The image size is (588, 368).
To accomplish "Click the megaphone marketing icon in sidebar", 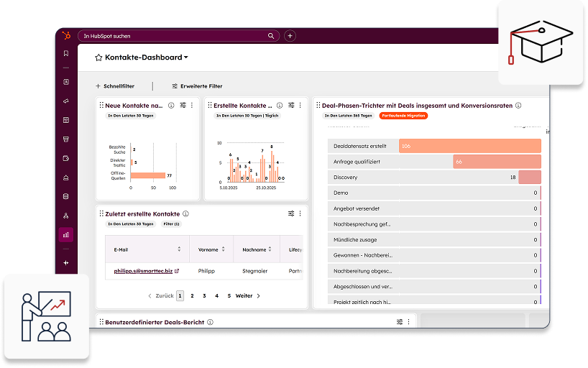I will (66, 101).
